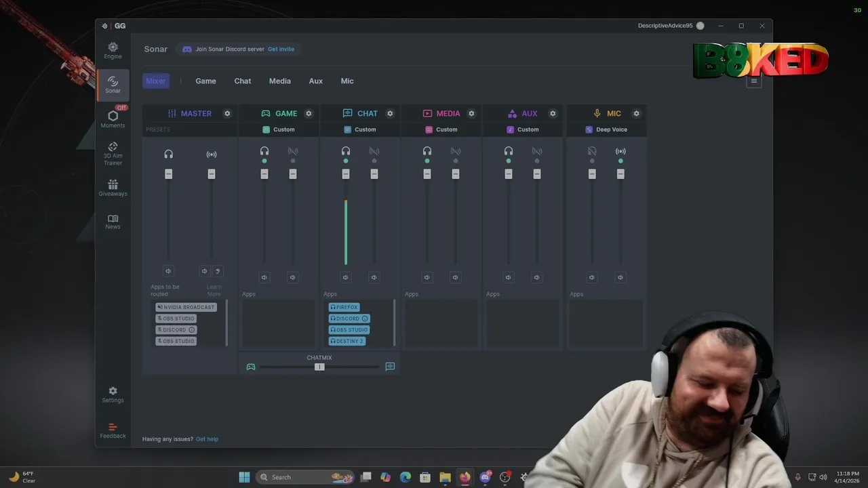Open the Giveaways section
Screen dimensions: 868x488
pos(113,188)
